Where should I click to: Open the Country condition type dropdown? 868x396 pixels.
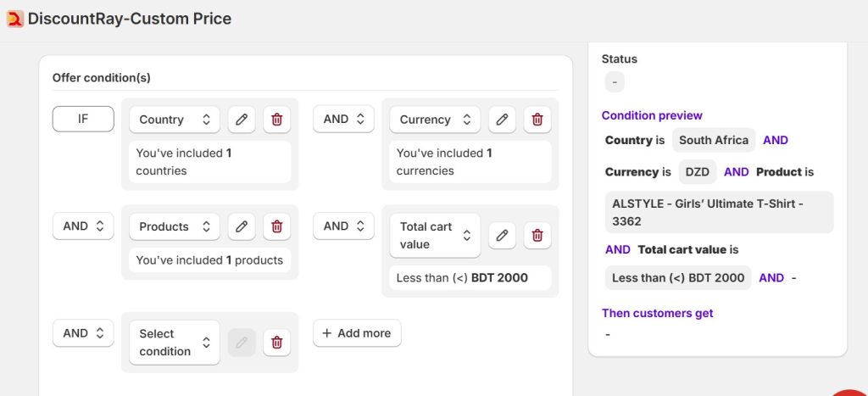[174, 120]
